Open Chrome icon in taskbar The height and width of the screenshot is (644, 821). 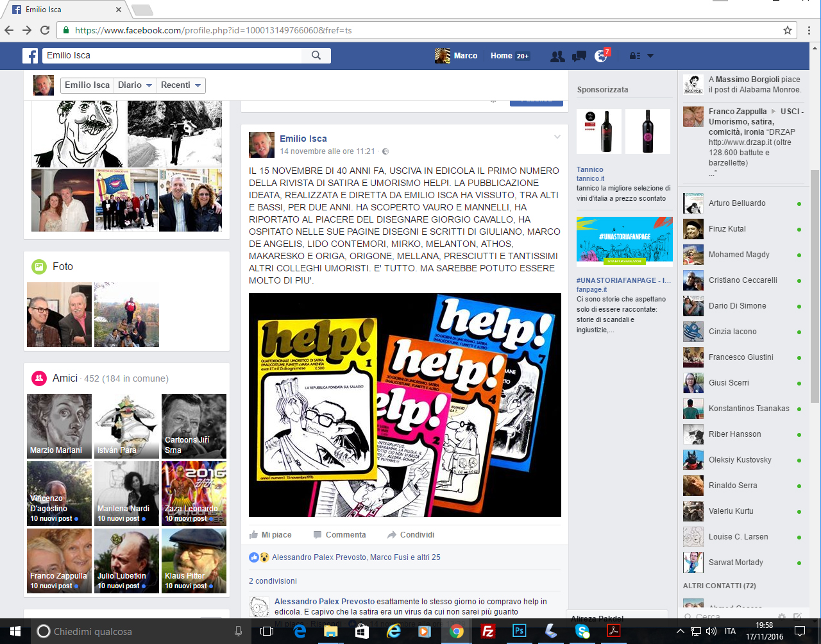pos(457,632)
